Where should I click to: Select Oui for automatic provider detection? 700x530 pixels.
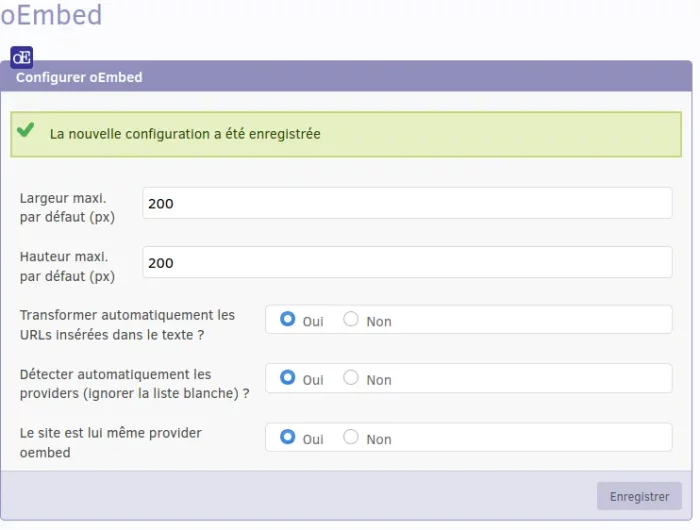[x=288, y=377]
